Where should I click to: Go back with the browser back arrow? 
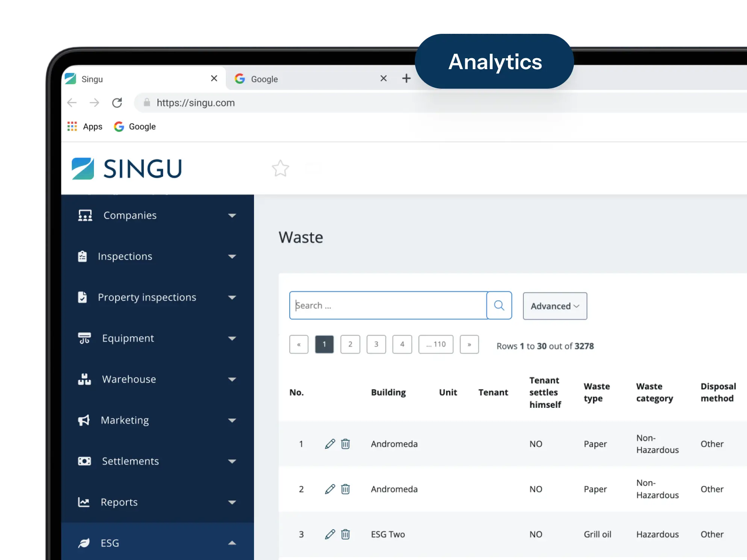tap(72, 103)
